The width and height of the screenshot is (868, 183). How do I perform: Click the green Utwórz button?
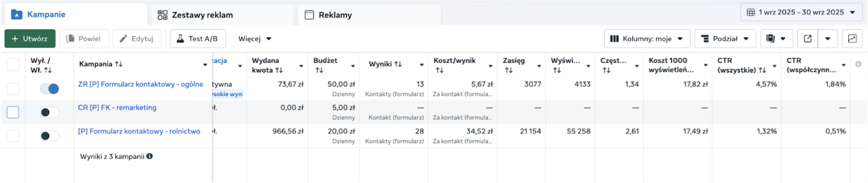tap(30, 39)
